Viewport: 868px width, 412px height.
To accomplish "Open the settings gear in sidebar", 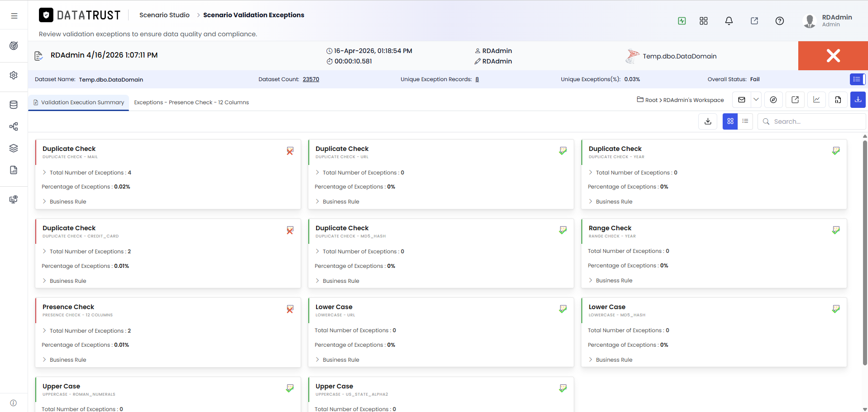I will [14, 75].
